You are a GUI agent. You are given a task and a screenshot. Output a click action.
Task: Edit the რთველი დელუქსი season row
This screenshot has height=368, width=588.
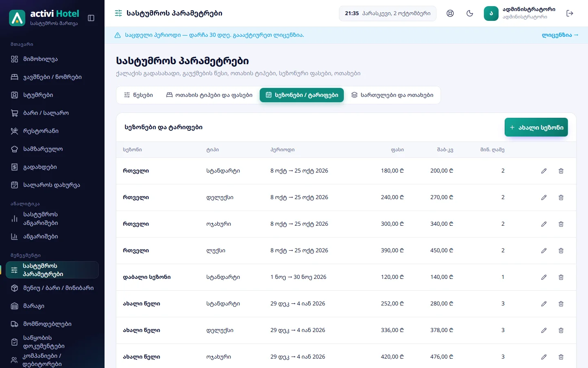click(544, 197)
